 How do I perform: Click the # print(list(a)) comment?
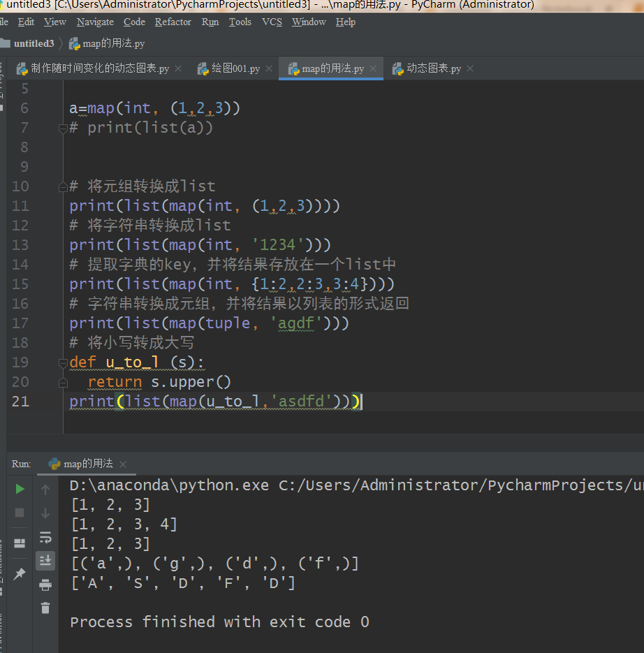pos(141,127)
